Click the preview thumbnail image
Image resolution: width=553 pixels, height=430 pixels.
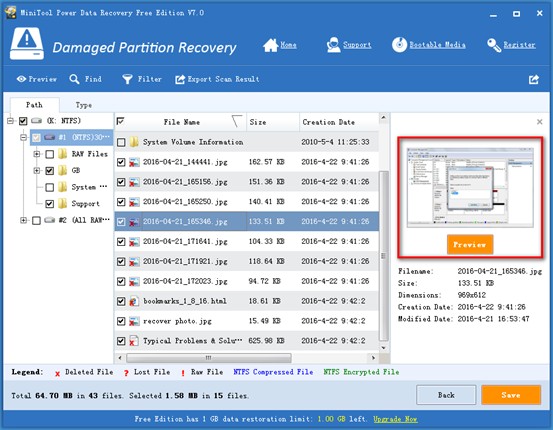pos(470,187)
